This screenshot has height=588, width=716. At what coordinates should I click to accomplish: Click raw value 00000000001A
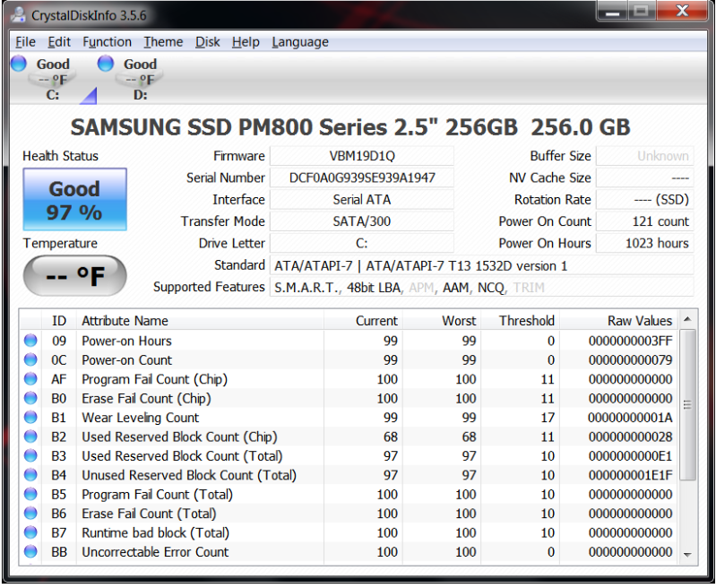[x=630, y=418]
